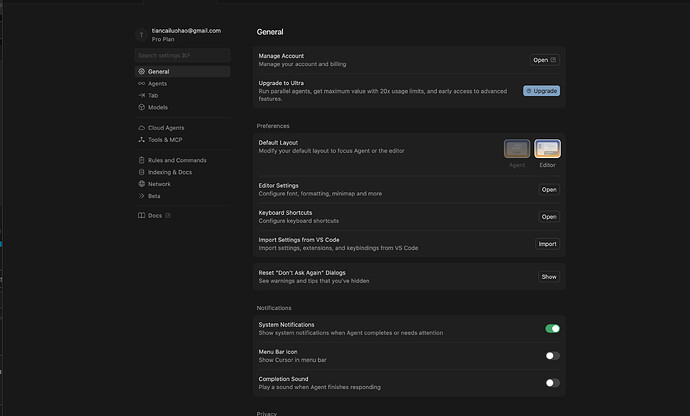The height and width of the screenshot is (416, 690).
Task: Switch to the Beta settings section
Action: (x=154, y=196)
